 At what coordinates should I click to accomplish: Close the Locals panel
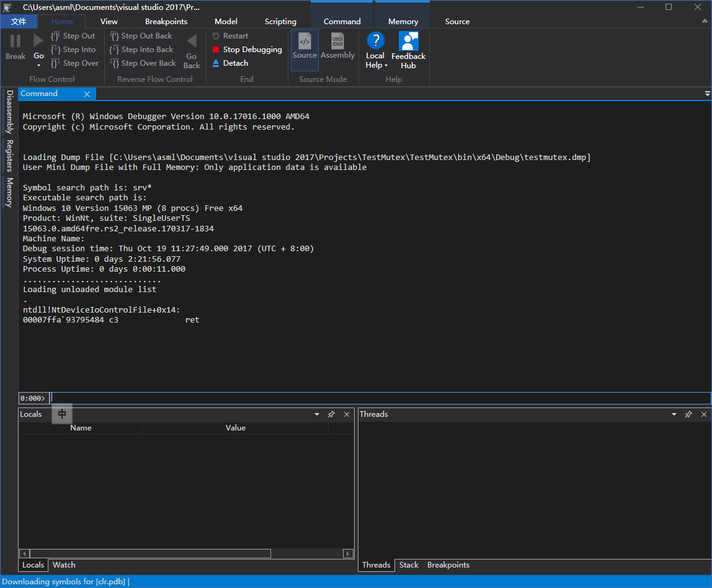pyautogui.click(x=347, y=414)
